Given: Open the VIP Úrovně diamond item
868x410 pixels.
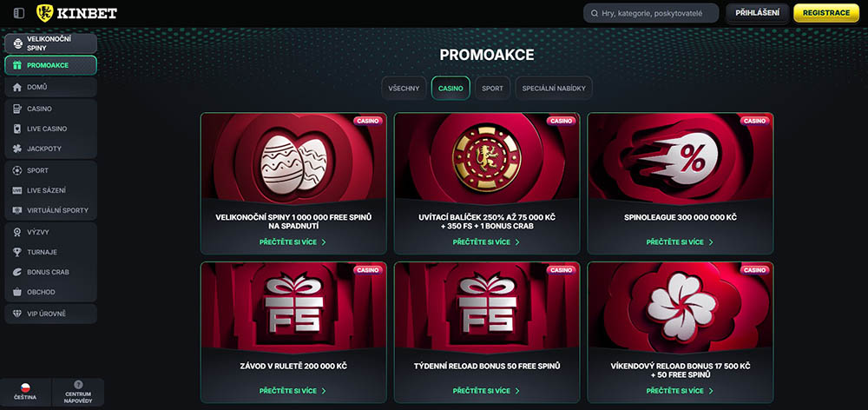Looking at the screenshot, I should coord(50,314).
